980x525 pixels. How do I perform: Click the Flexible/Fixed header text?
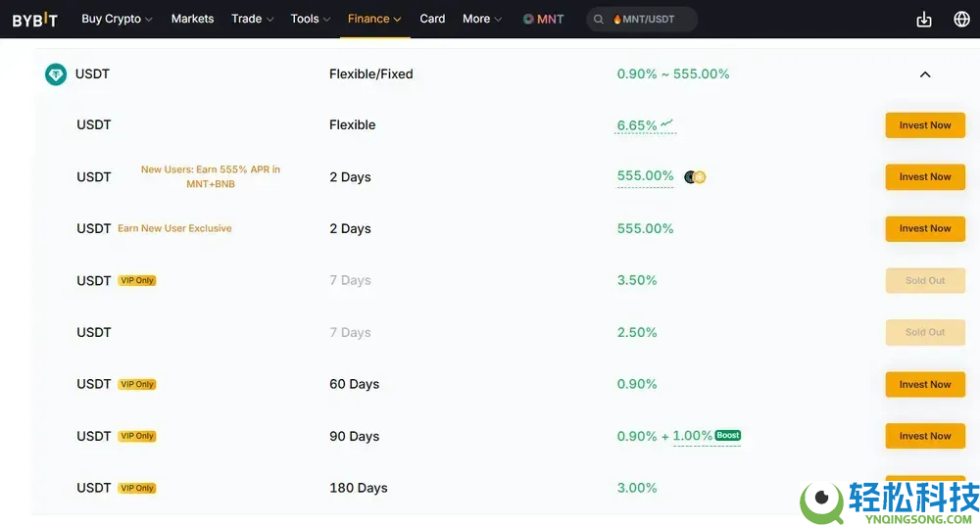click(x=371, y=73)
